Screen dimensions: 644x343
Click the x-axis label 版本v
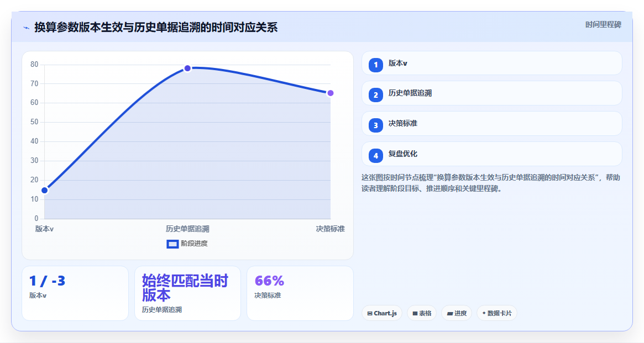tap(44, 229)
